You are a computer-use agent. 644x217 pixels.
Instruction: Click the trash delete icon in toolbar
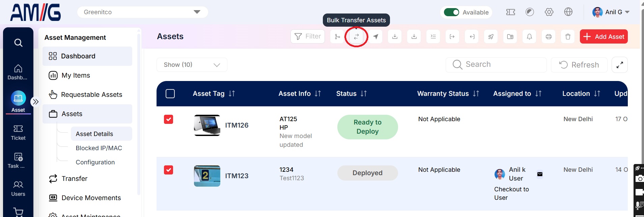click(568, 36)
